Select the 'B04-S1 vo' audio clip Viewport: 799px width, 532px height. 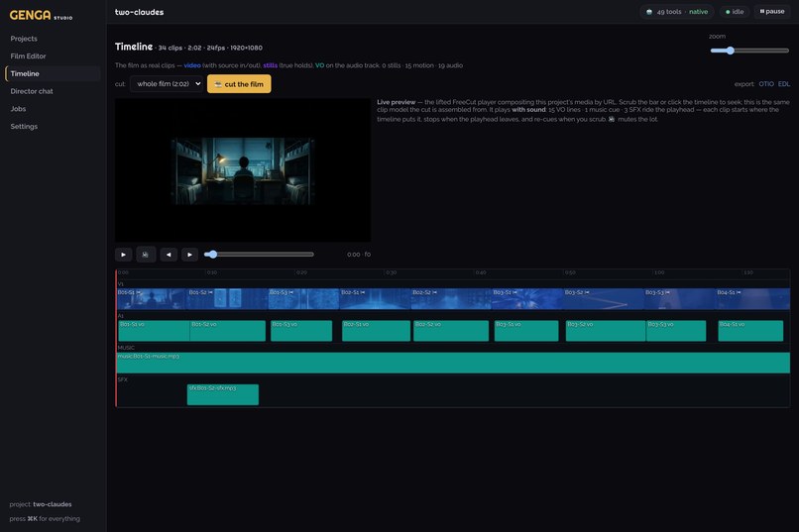coord(750,331)
